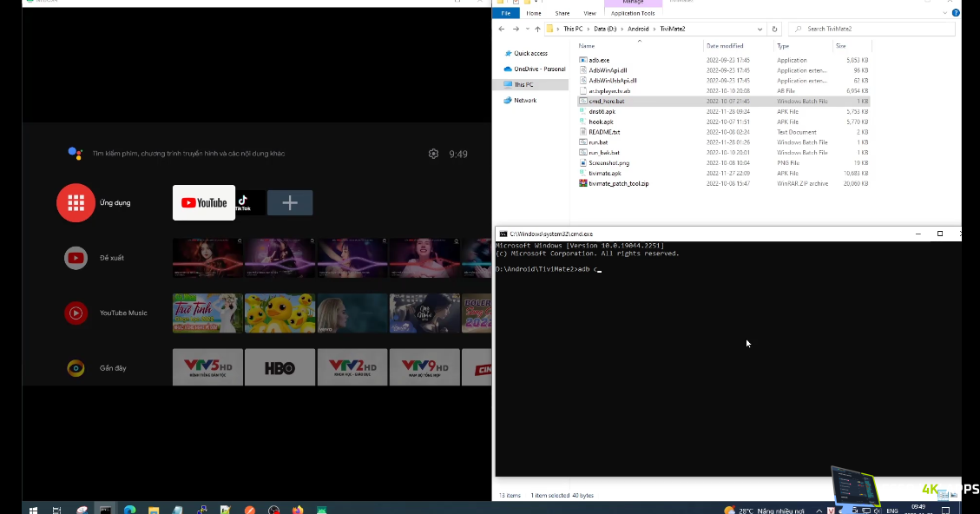Expand the address bar history dropdown

[x=760, y=29]
